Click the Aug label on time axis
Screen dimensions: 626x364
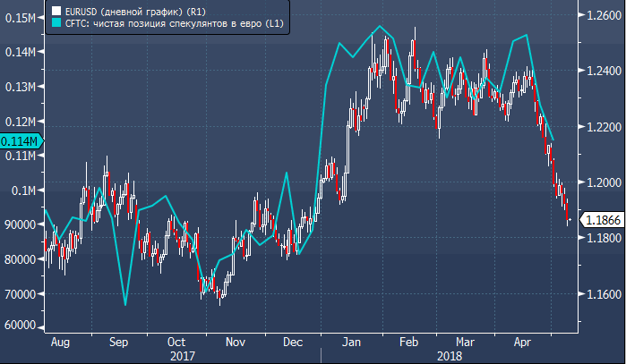click(61, 342)
